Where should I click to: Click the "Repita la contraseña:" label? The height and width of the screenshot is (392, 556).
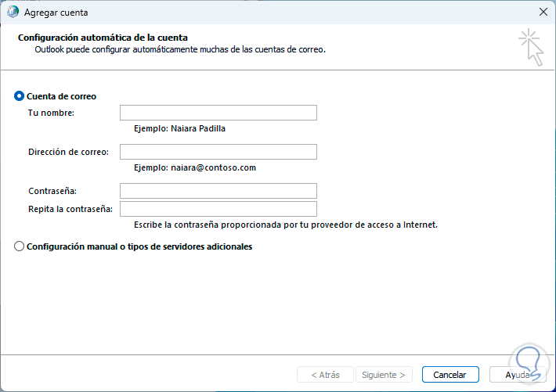[70, 209]
